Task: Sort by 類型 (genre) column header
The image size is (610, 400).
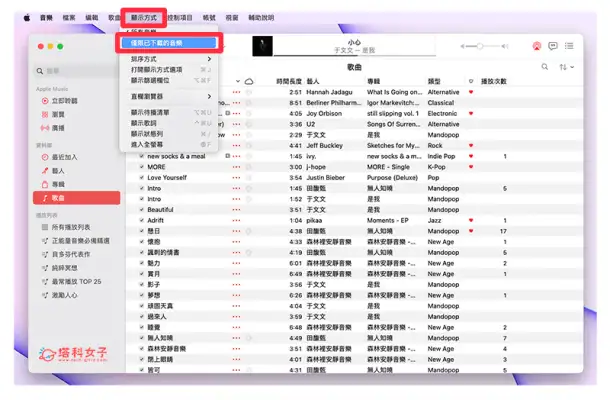Action: coord(434,81)
